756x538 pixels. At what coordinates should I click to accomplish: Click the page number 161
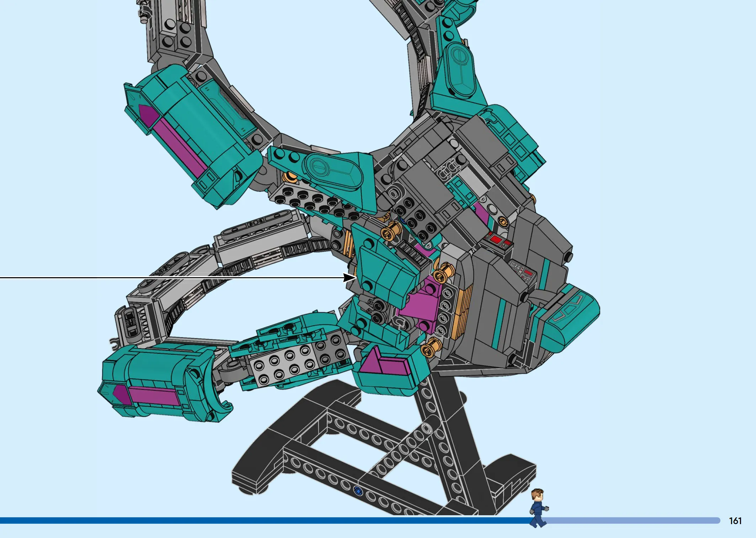735,521
